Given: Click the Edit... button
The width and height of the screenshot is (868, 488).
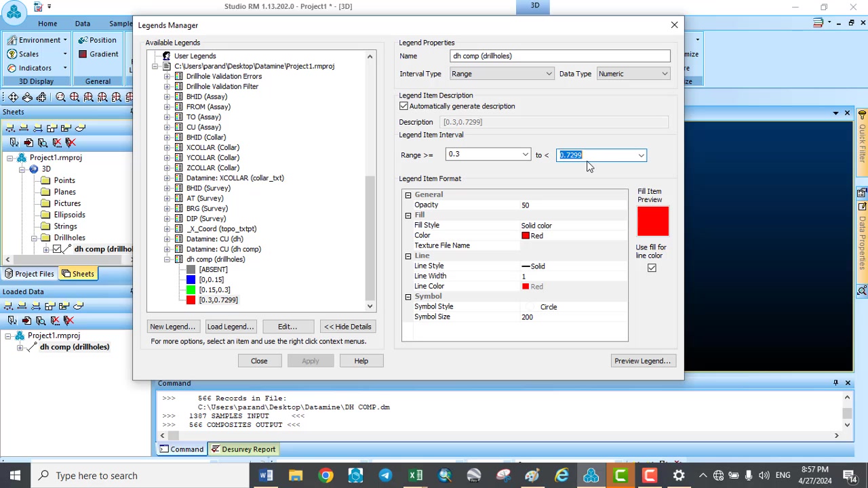Looking at the screenshot, I should [x=288, y=327].
